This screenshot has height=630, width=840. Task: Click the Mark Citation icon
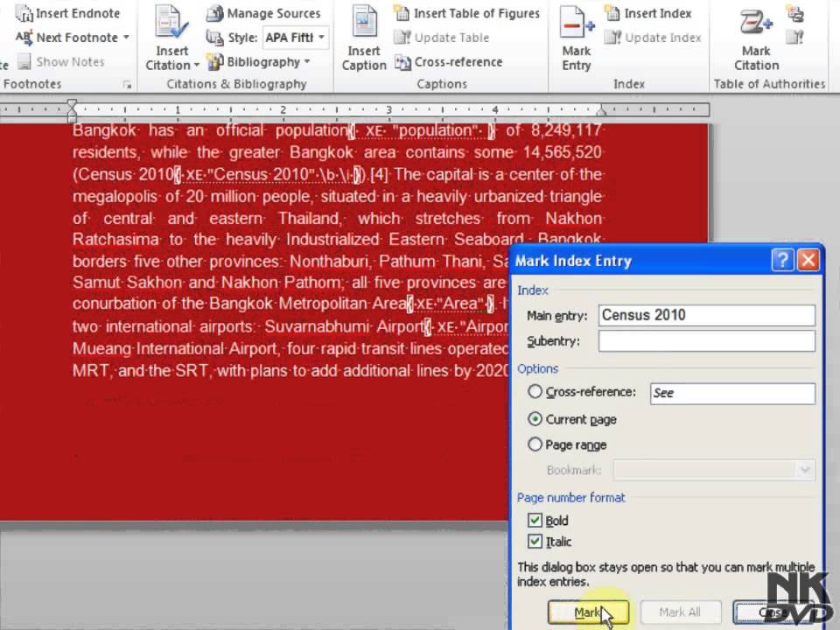click(756, 24)
